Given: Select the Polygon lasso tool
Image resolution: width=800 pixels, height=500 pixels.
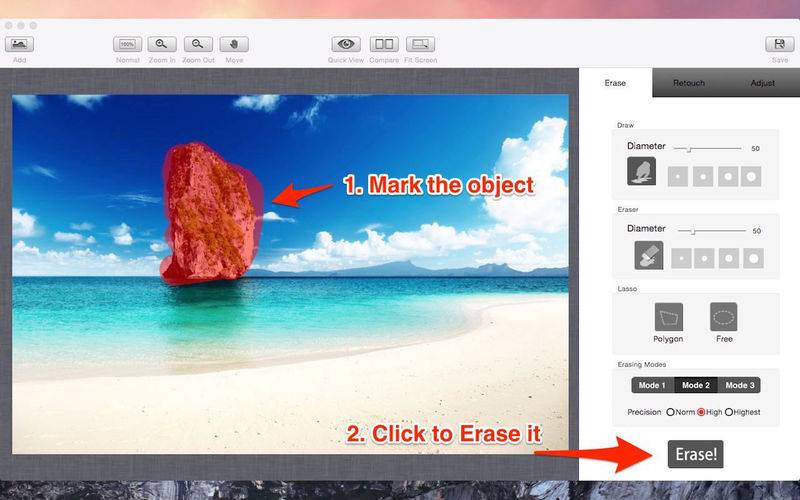Looking at the screenshot, I should coord(668,317).
